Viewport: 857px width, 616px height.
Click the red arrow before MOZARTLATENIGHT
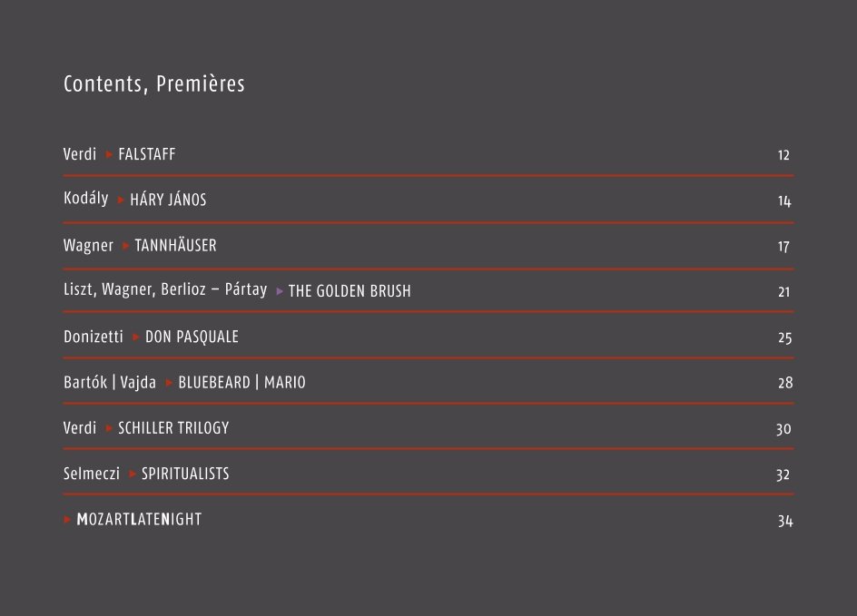coord(67,519)
